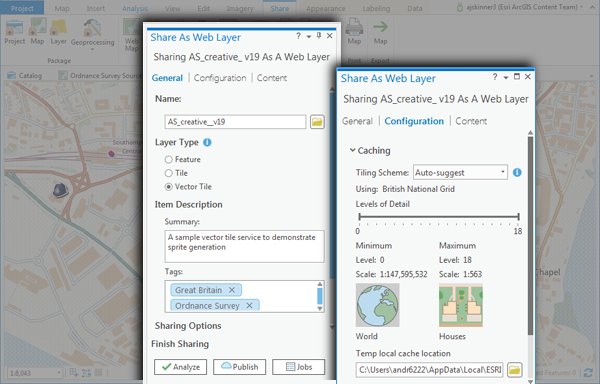Screen dimensions: 600x384
Task: Open the signed-in user account dropdown
Action: [x=581, y=7]
